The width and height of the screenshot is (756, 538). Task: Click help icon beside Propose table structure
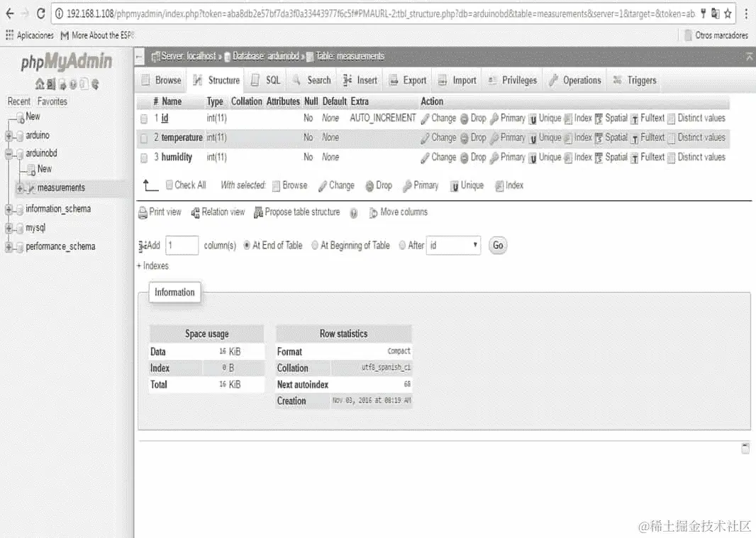(x=353, y=213)
